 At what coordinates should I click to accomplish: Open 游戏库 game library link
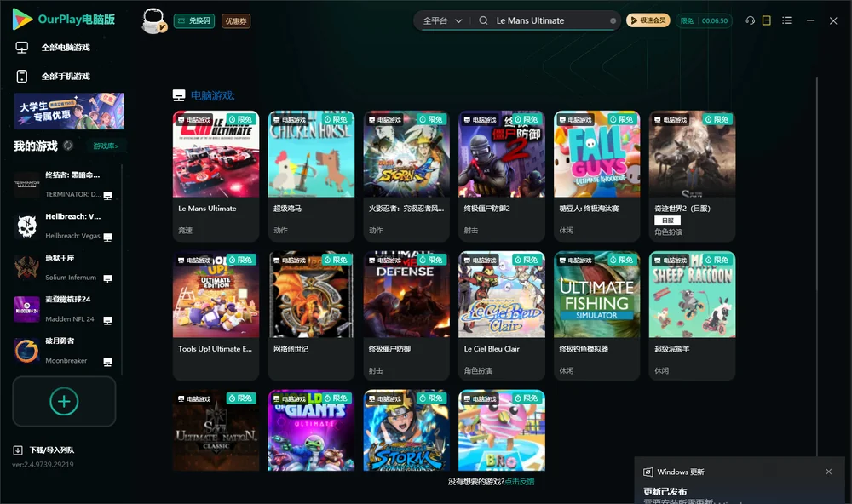point(106,146)
